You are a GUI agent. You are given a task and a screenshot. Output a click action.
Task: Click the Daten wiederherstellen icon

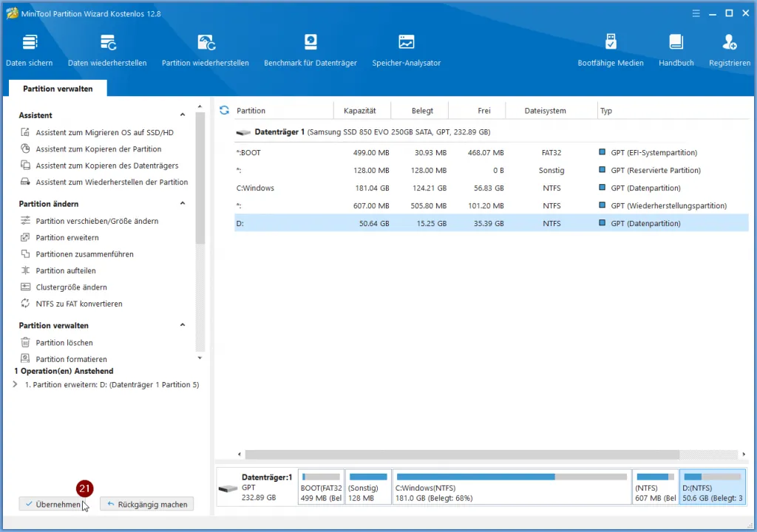(x=107, y=50)
